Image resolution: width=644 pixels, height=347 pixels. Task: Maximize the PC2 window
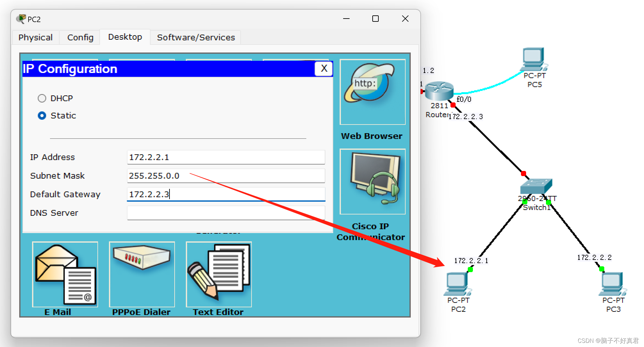(375, 19)
